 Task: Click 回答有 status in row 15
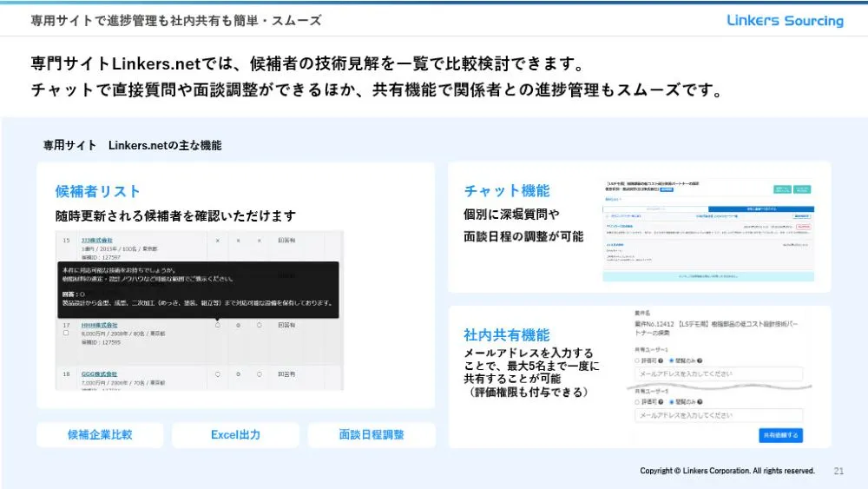(x=286, y=241)
